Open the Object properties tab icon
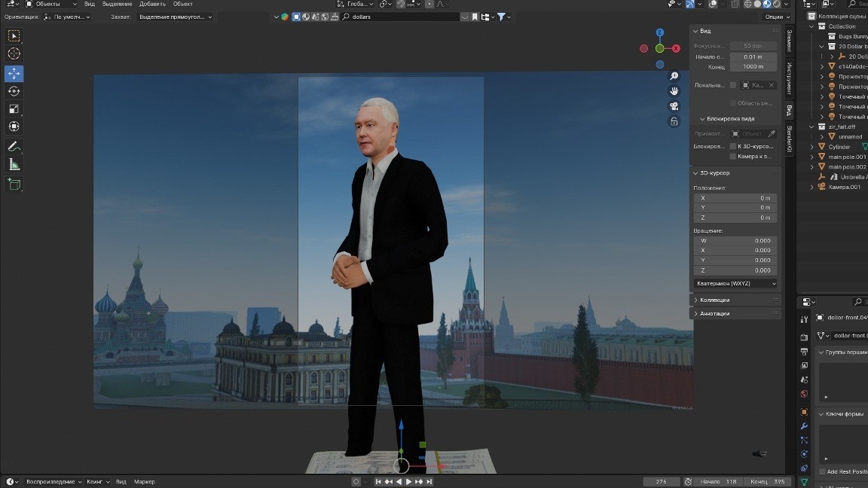The image size is (868, 488). (804, 412)
